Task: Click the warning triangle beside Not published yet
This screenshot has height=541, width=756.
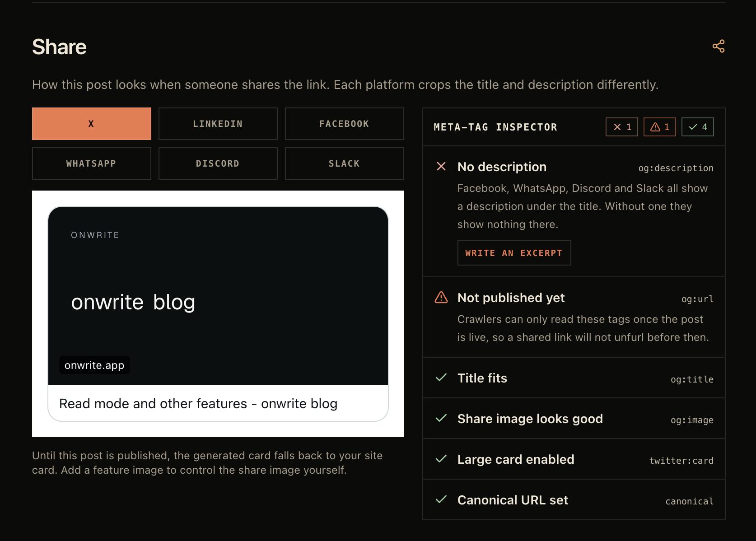Action: pos(441,297)
